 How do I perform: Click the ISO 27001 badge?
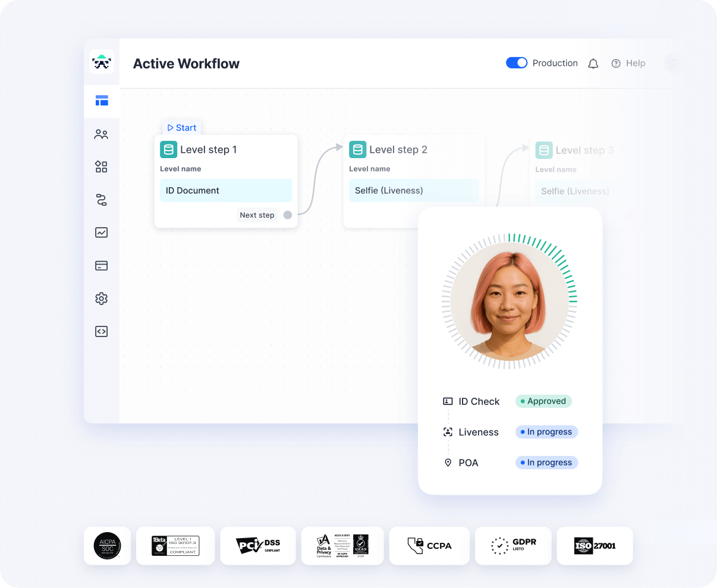click(595, 546)
